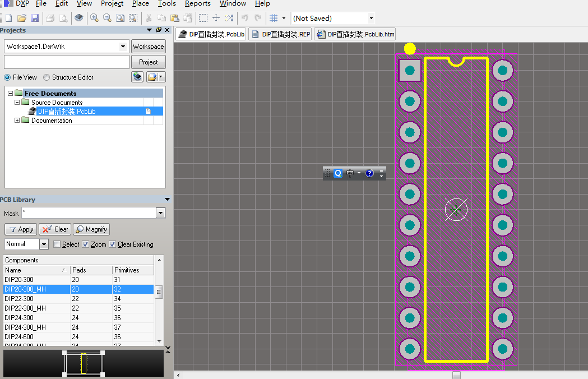Click the Paste clipboard icon
Screen dimensions: 588x379
(175, 18)
